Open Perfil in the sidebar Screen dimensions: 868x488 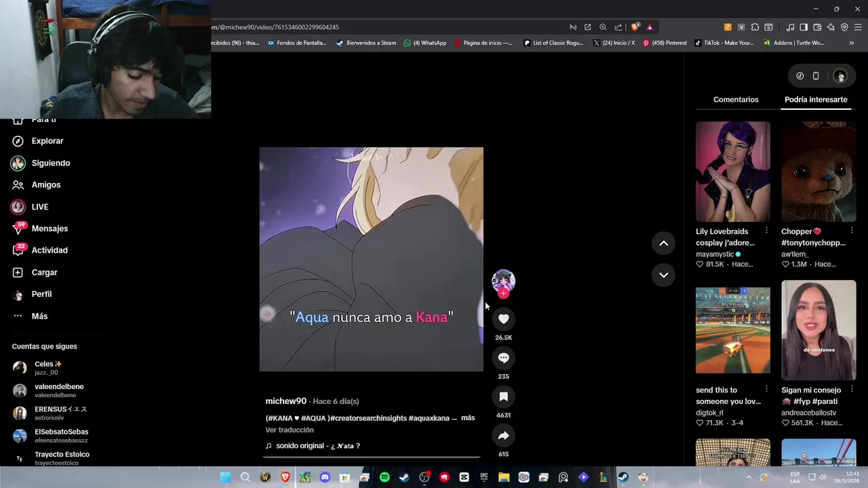32,294
